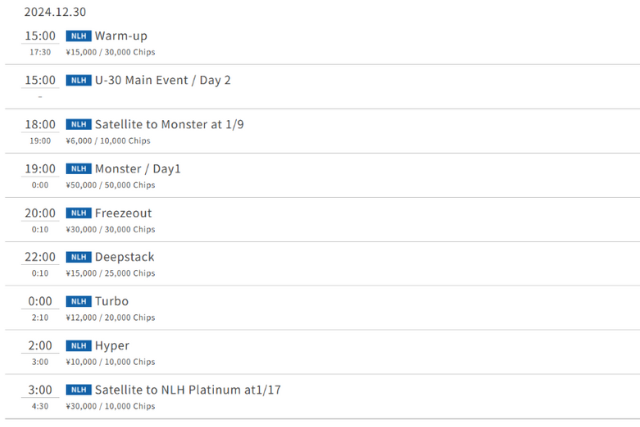Click the NLH badge next to U-30 Main Event

pos(78,80)
